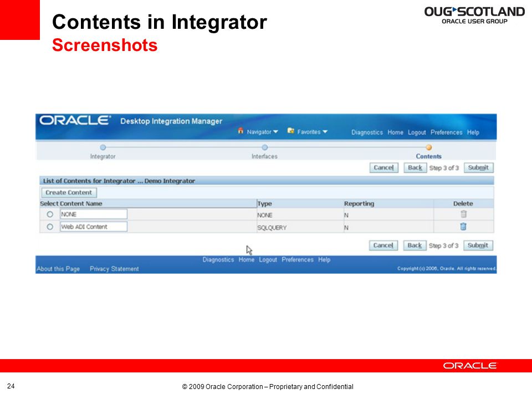Click the bottom Submit button
This screenshot has height=399, width=532.
tap(478, 245)
